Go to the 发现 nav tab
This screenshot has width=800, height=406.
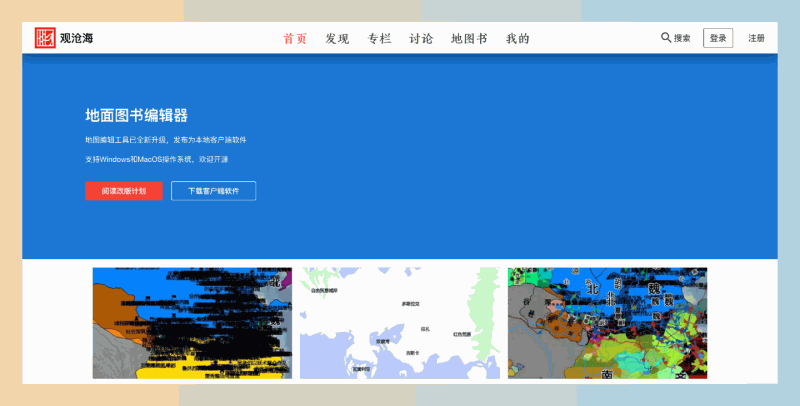click(x=337, y=38)
